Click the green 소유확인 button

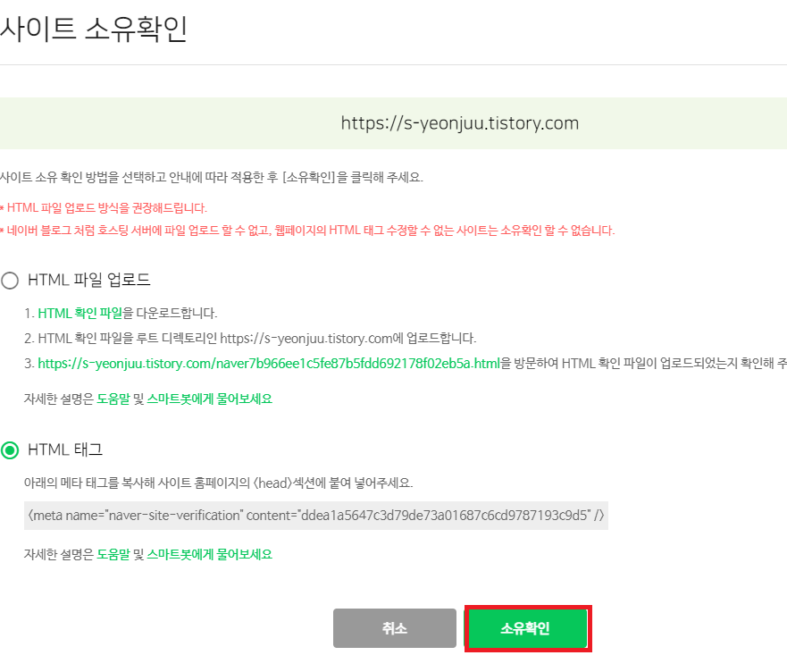[527, 628]
